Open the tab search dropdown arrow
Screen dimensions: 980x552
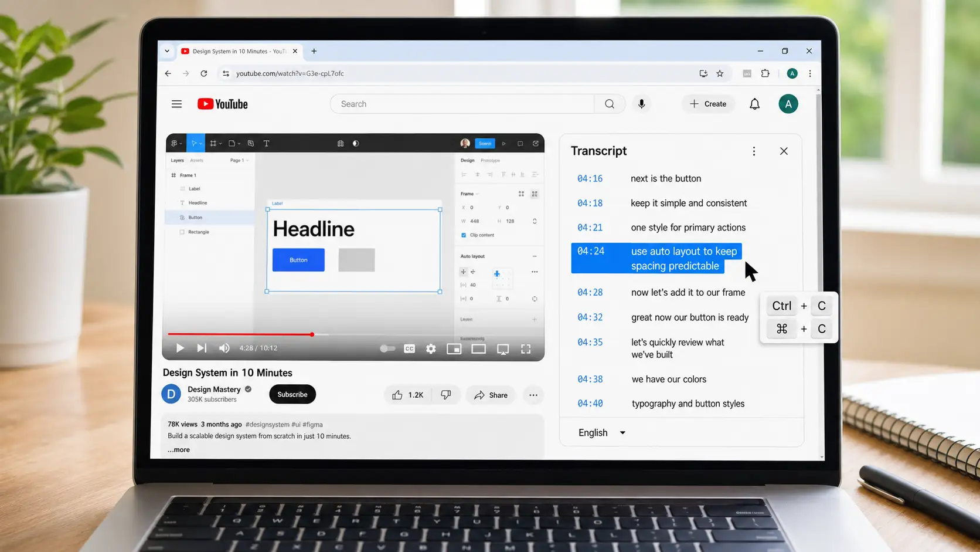click(x=167, y=51)
